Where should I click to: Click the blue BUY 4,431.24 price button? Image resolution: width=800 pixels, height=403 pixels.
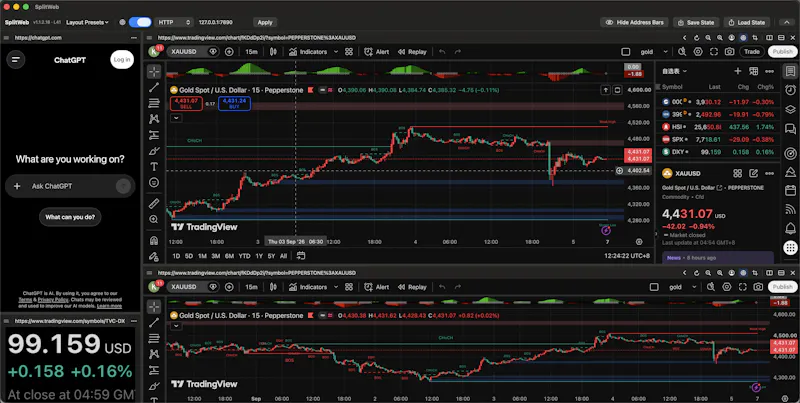click(234, 104)
